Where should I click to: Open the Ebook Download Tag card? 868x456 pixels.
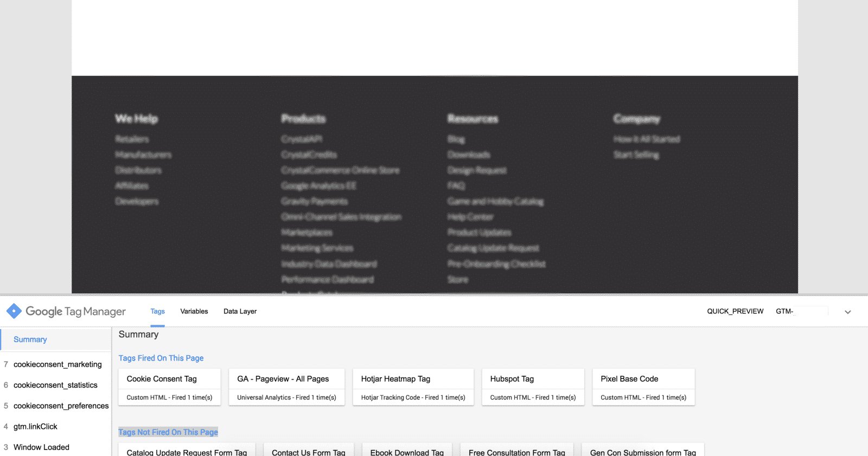pyautogui.click(x=407, y=449)
